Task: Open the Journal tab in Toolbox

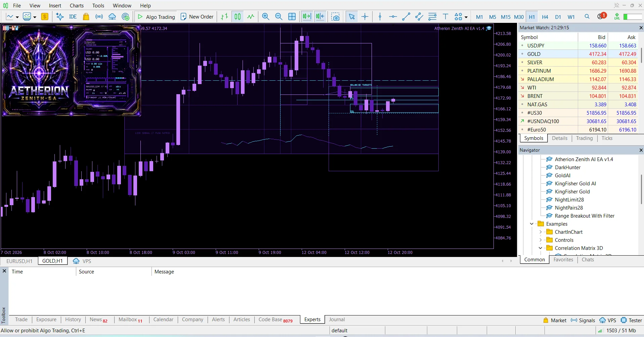Action: [337, 320]
